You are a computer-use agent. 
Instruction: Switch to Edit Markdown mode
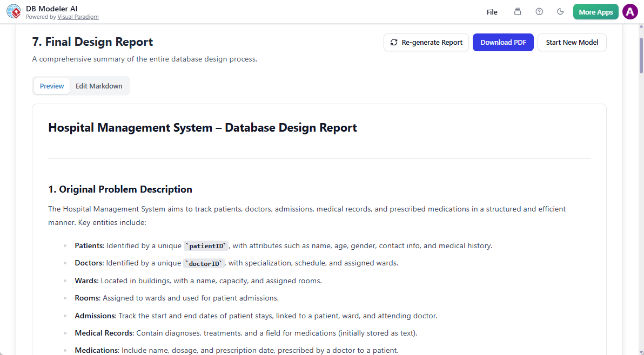99,86
